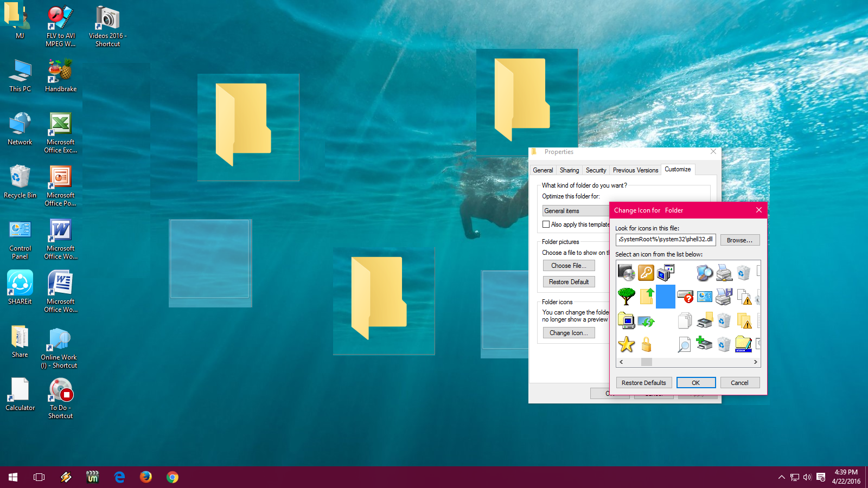868x488 pixels.
Task: Select the gold key icon in the list
Action: coord(646,273)
